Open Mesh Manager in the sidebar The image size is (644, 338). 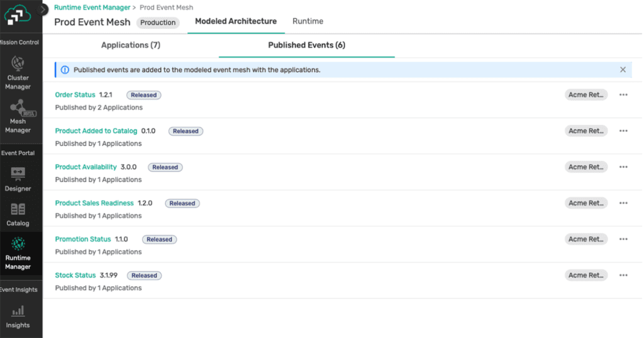coord(18,116)
